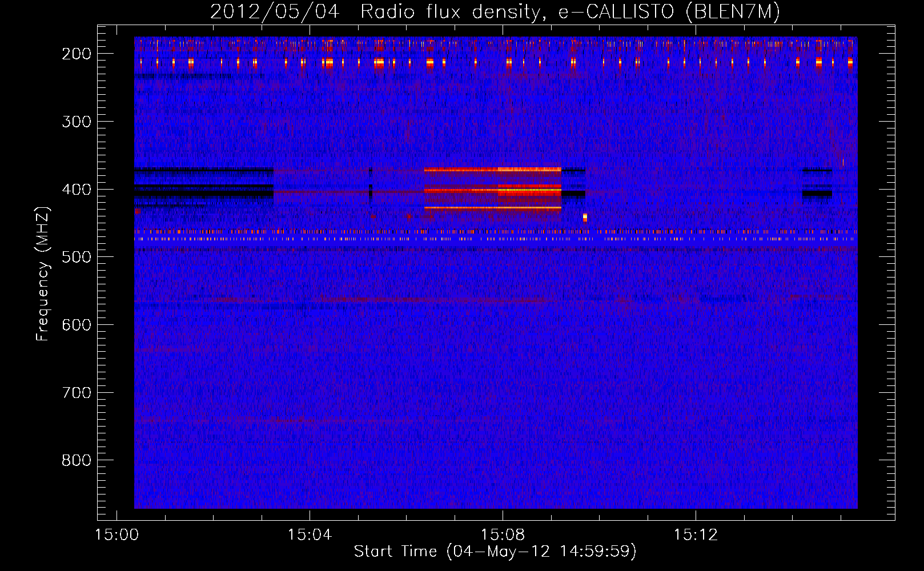This screenshot has height=571, width=924.
Task: Click the plot title "2012/05/04 Radio flux density, e-CALLISTO (BLEN7M)"
Action: point(495,11)
